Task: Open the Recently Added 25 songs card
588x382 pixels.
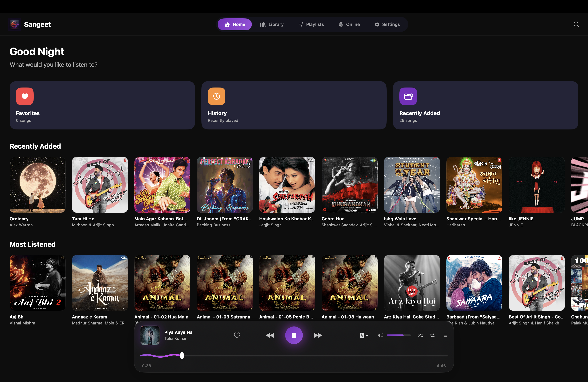Action: coord(485,105)
